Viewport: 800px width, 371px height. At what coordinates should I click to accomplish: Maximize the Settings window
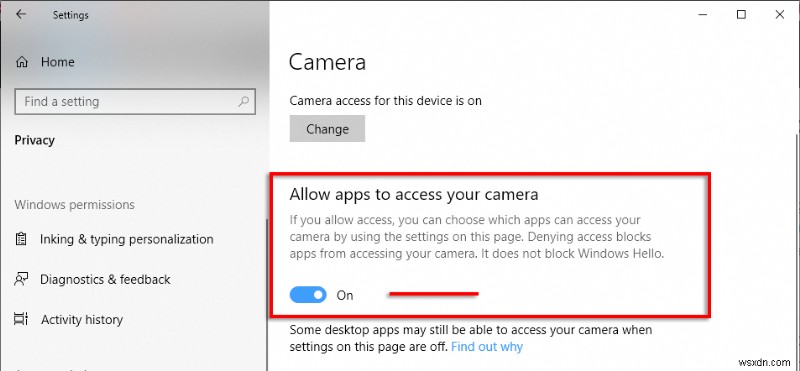[741, 15]
